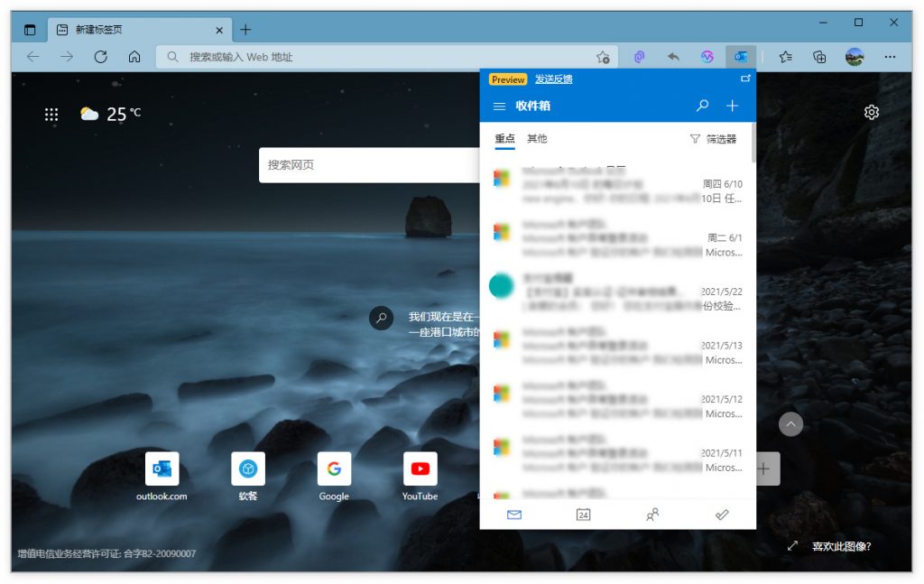
Task: Compose a new email with the plus icon
Action: 733,105
